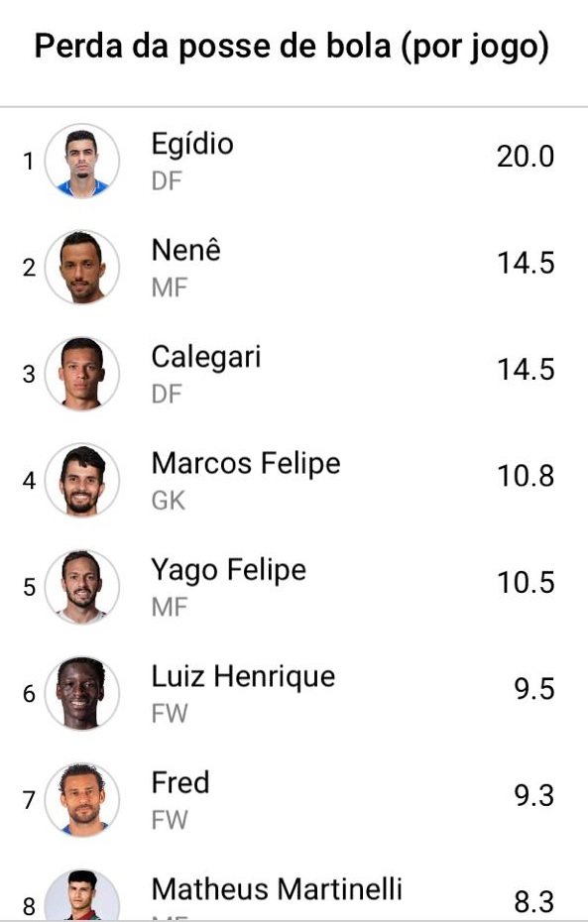The width and height of the screenshot is (588, 922).
Task: Click the Matheus Martinelli name
Action: point(277,889)
